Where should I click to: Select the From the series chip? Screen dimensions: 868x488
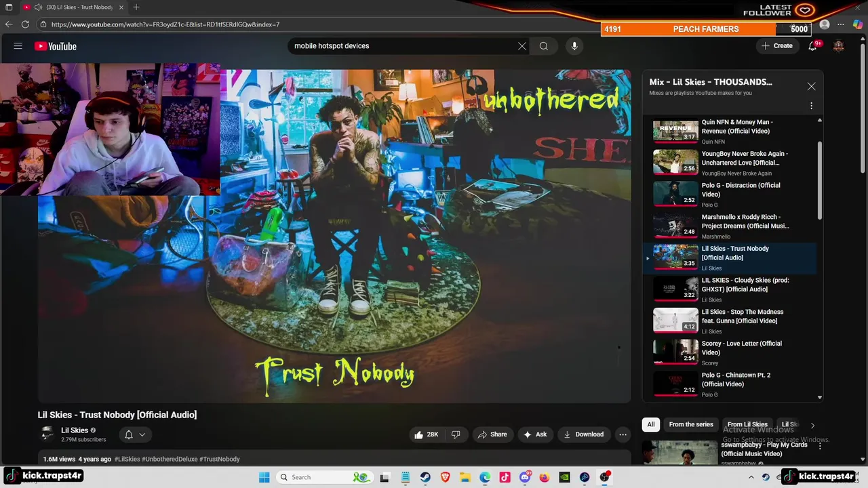pyautogui.click(x=691, y=424)
